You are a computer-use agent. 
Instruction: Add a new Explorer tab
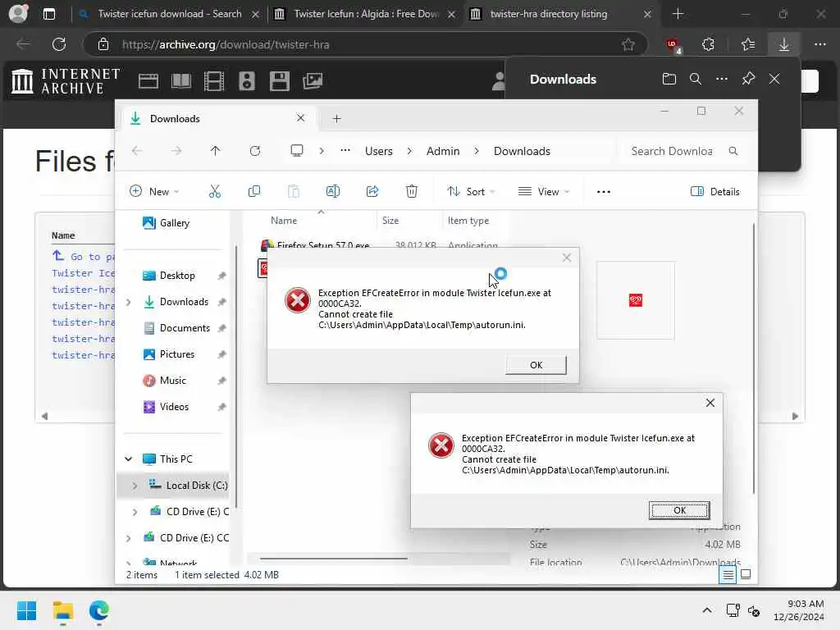click(336, 118)
